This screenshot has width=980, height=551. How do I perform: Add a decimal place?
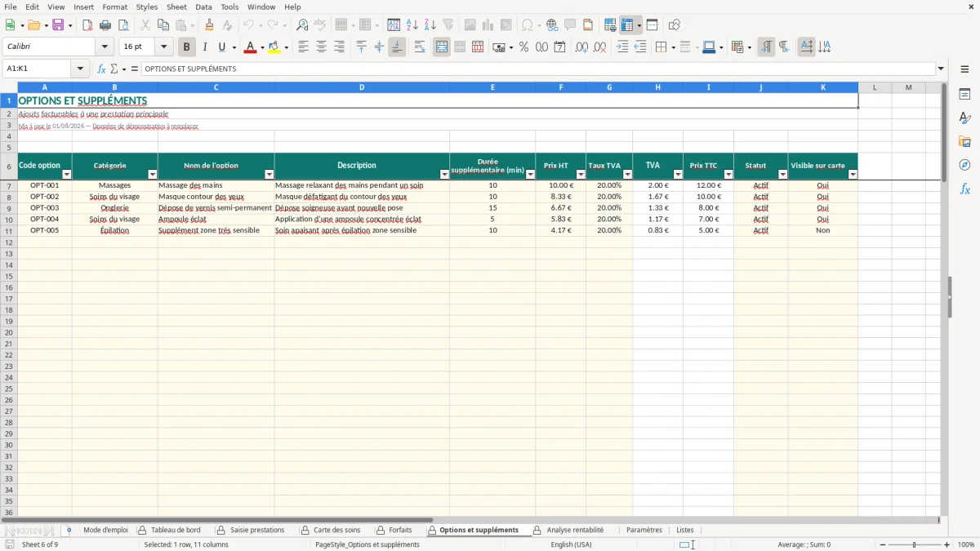coord(581,47)
